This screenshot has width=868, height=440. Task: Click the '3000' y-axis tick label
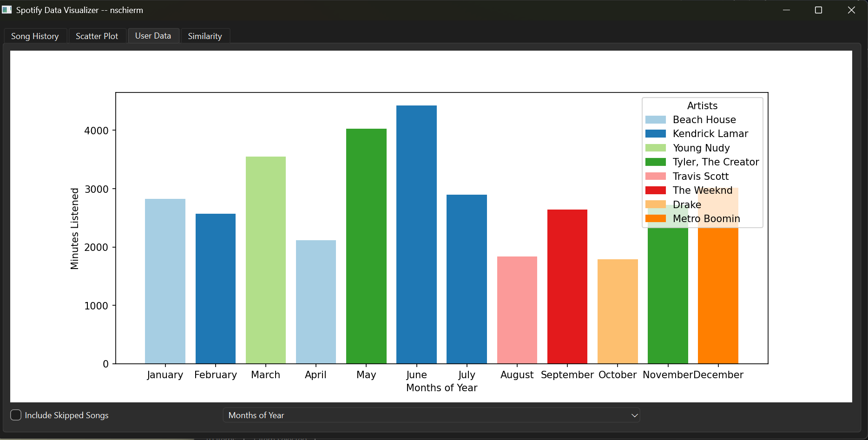(96, 189)
